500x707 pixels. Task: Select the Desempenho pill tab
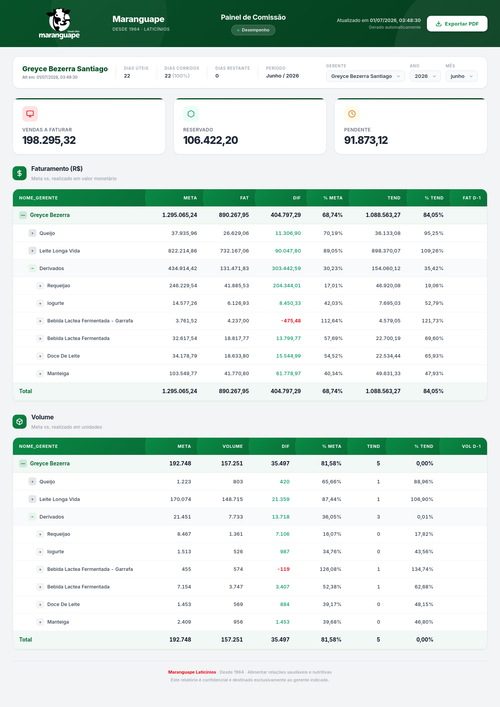253,30
